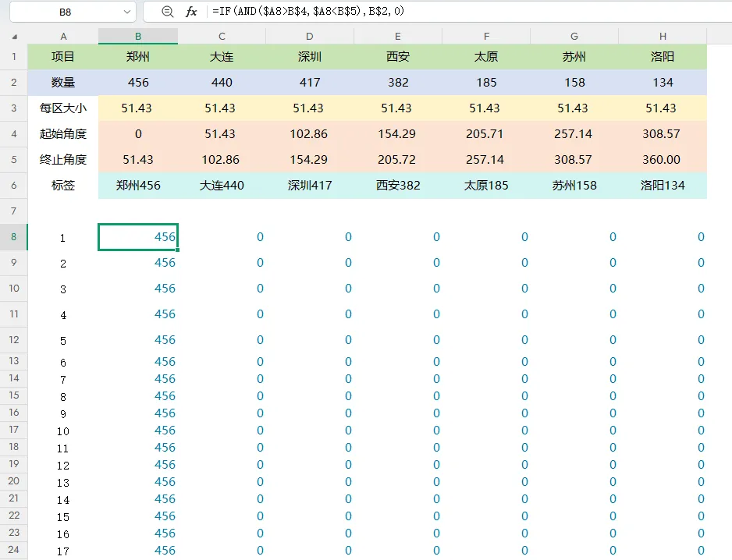Click the zoom magnifier icon in formula bar

tap(168, 12)
